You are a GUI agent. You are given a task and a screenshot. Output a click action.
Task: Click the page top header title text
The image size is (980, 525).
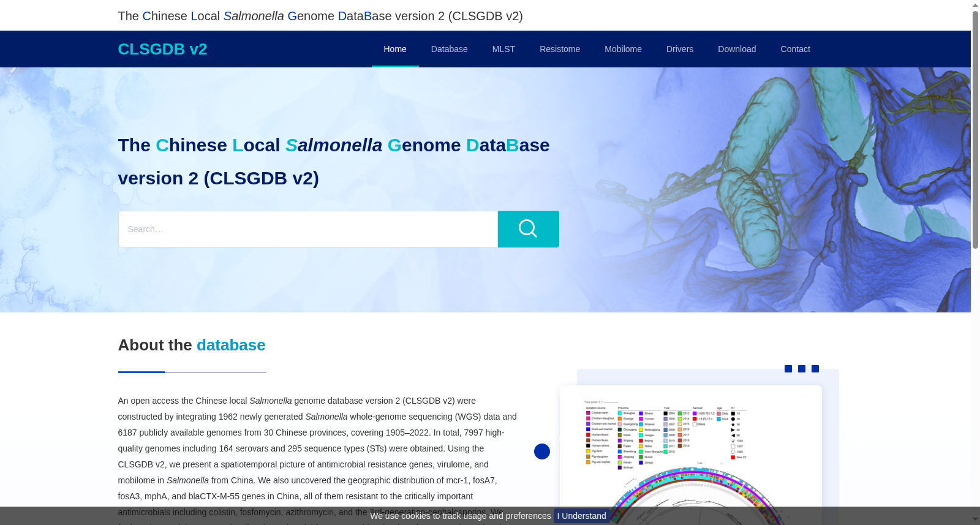click(320, 16)
